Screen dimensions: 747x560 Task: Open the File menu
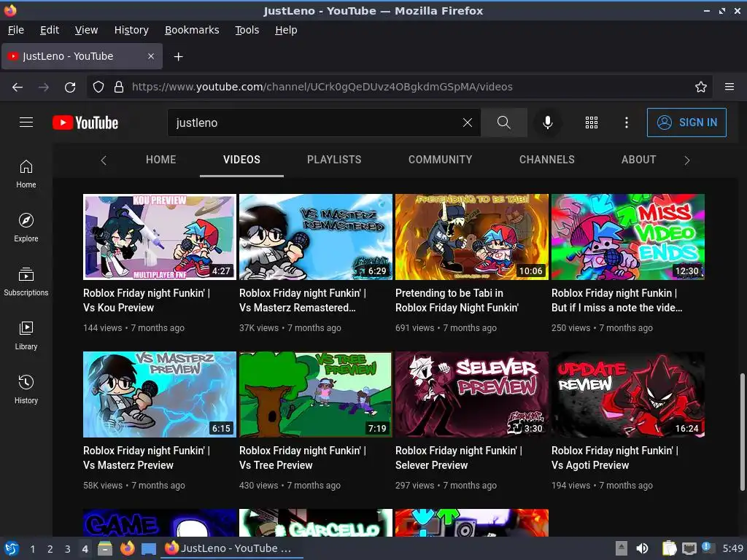click(x=16, y=30)
